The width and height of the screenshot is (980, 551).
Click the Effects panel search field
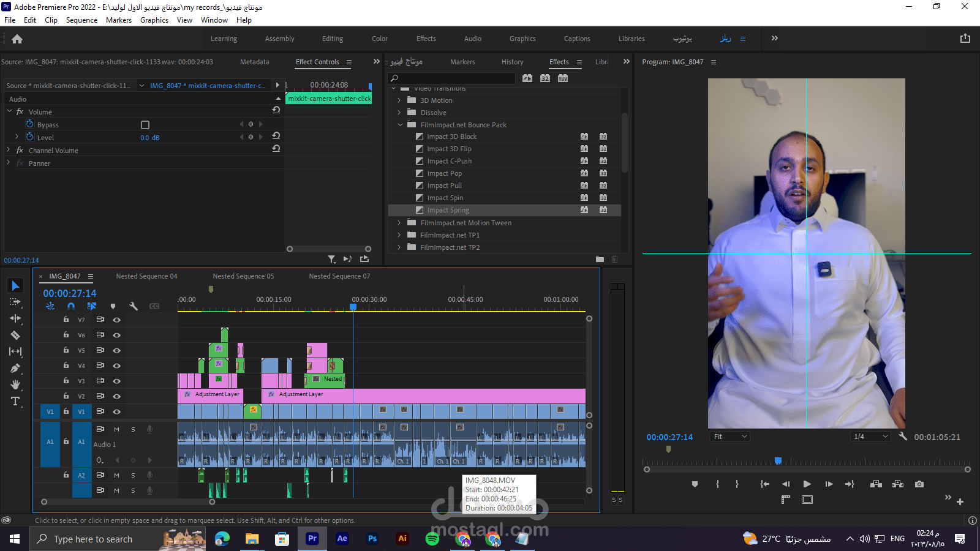click(452, 78)
